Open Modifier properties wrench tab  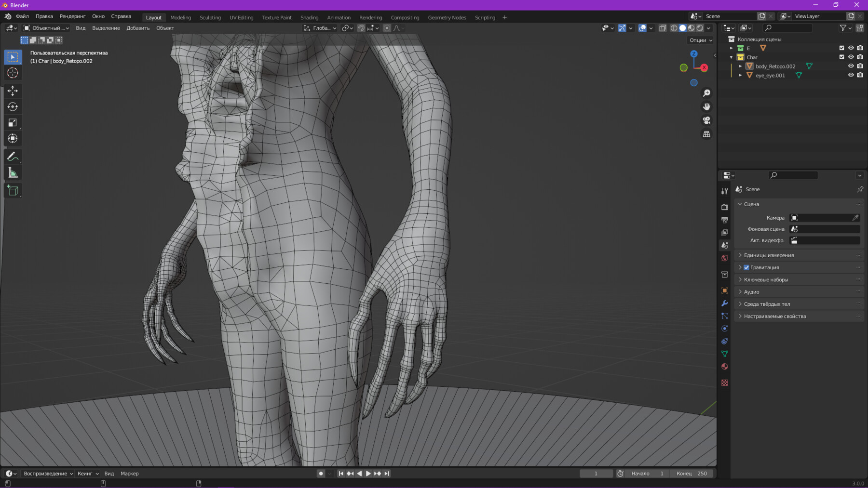(724, 303)
